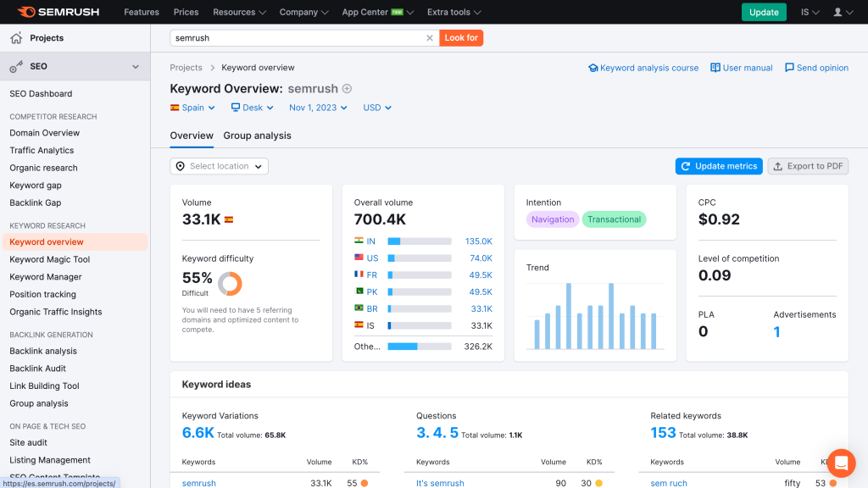Click the Pakistan flag in Overall volume
The image size is (868, 488).
coord(359,291)
